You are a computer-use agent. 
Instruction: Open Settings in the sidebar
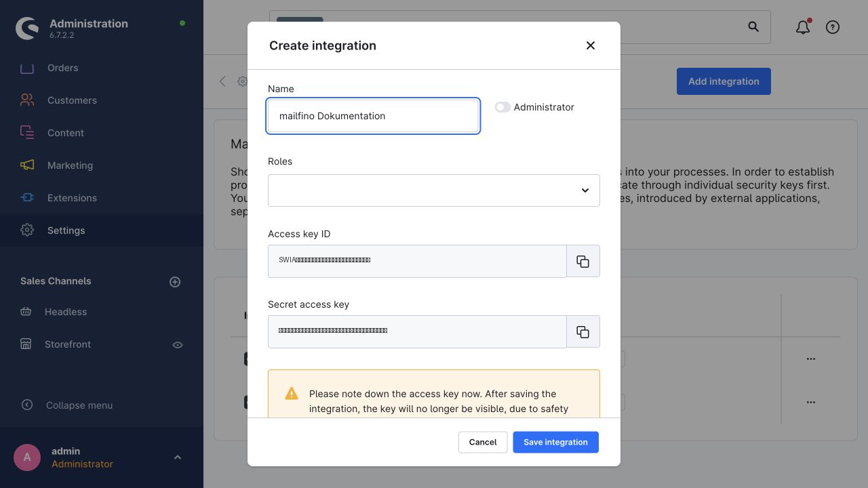pos(102,230)
